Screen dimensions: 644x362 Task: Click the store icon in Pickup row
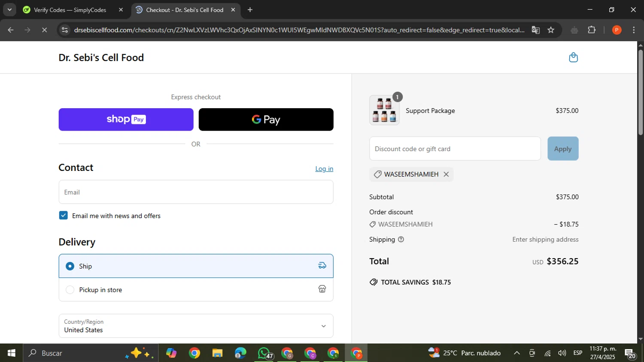coord(322,289)
